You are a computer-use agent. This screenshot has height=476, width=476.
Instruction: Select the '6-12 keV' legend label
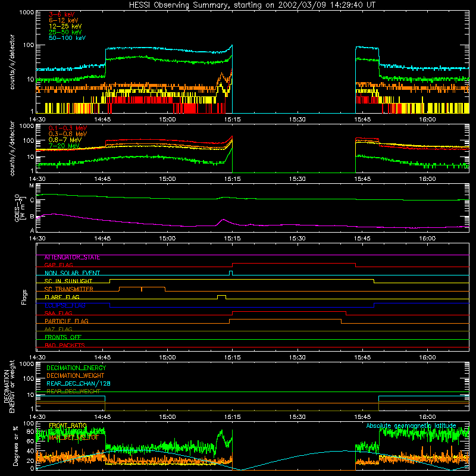coord(64,20)
